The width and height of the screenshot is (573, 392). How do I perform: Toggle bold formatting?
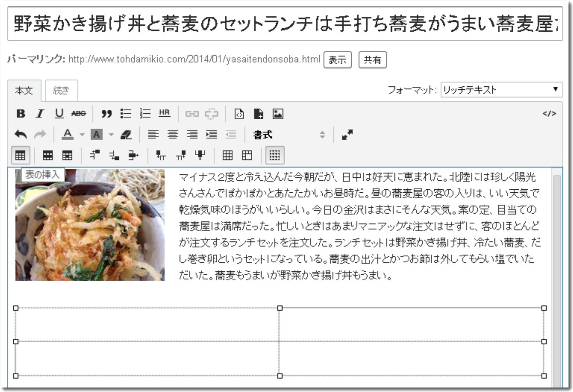(x=20, y=114)
